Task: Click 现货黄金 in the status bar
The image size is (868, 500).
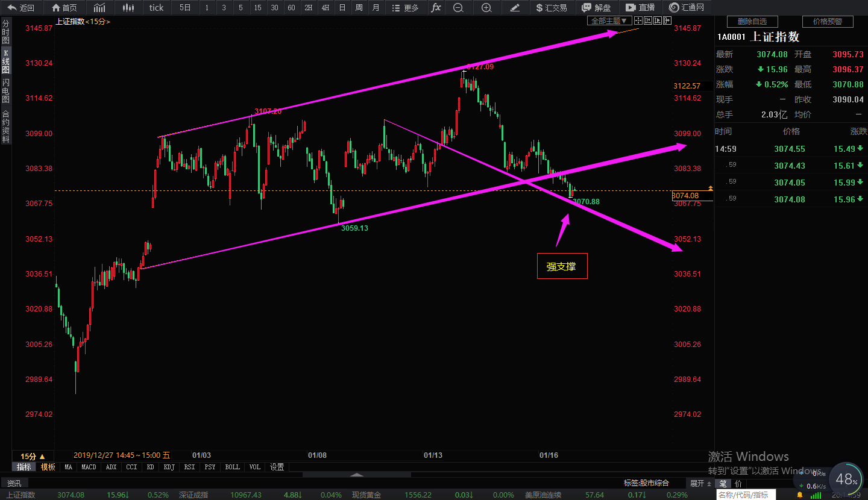Action: point(366,495)
